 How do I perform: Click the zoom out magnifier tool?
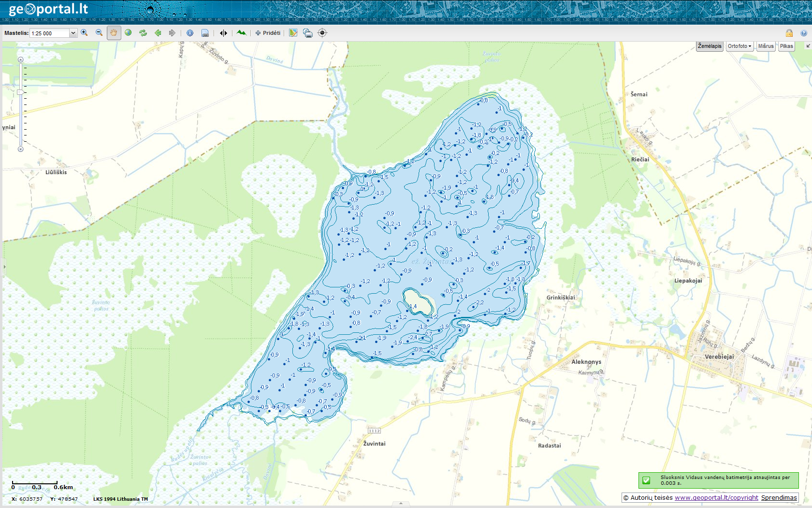[99, 33]
